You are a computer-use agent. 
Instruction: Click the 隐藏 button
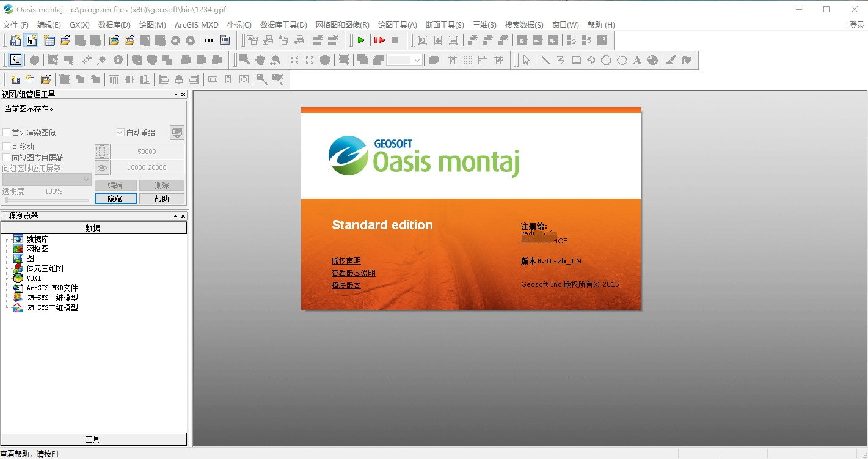(x=115, y=199)
